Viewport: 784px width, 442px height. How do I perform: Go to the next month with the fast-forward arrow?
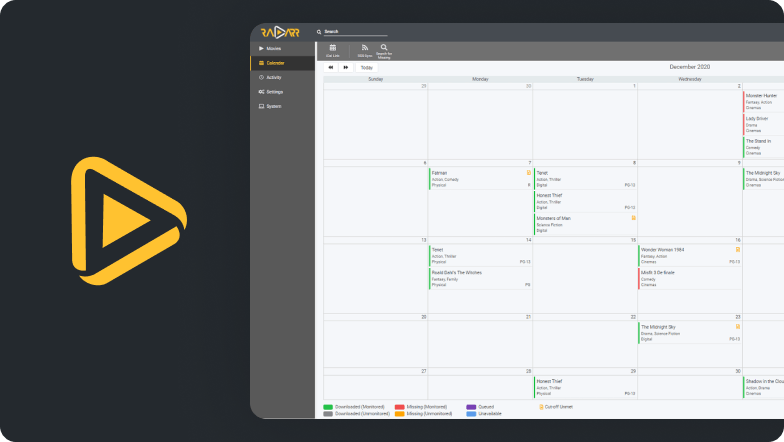(346, 67)
